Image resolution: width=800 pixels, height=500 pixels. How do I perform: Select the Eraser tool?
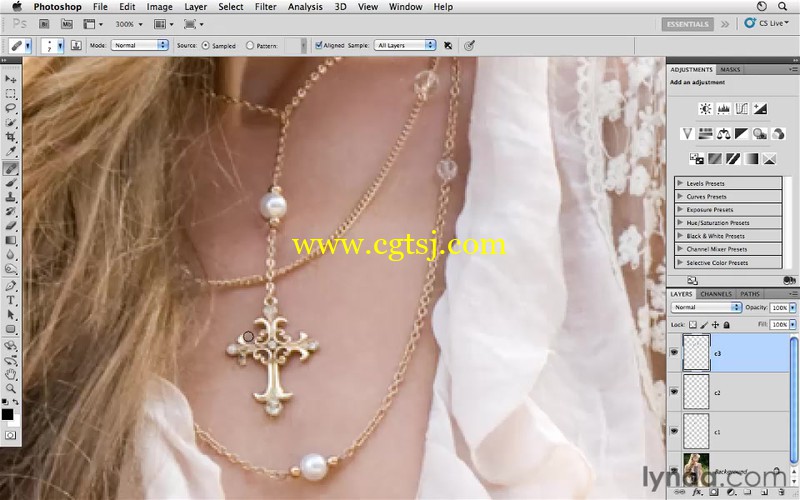pyautogui.click(x=11, y=226)
